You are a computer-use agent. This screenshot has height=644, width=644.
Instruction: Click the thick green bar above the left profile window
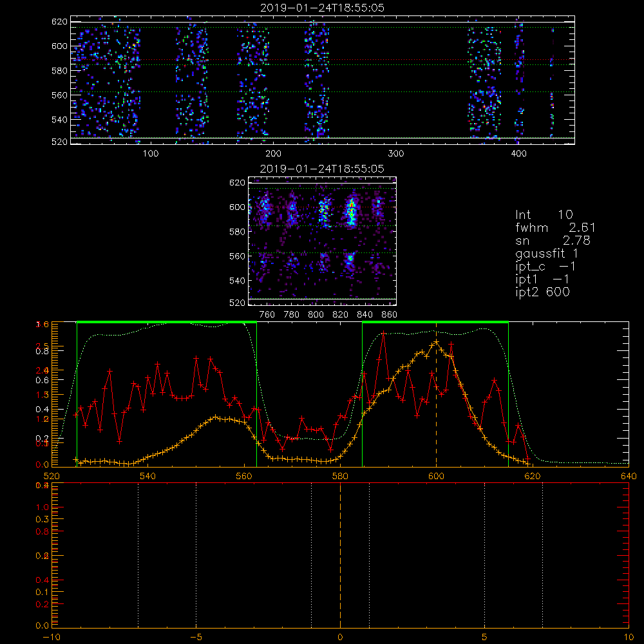click(x=167, y=322)
